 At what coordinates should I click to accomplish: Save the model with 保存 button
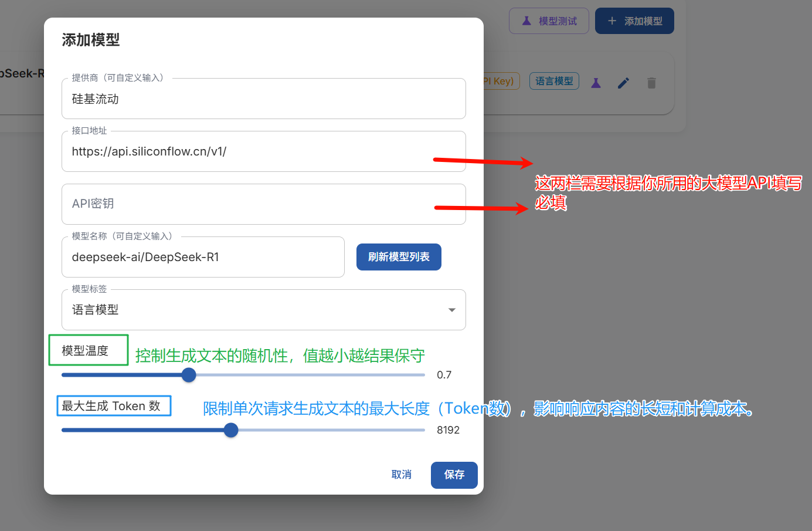[x=454, y=475]
